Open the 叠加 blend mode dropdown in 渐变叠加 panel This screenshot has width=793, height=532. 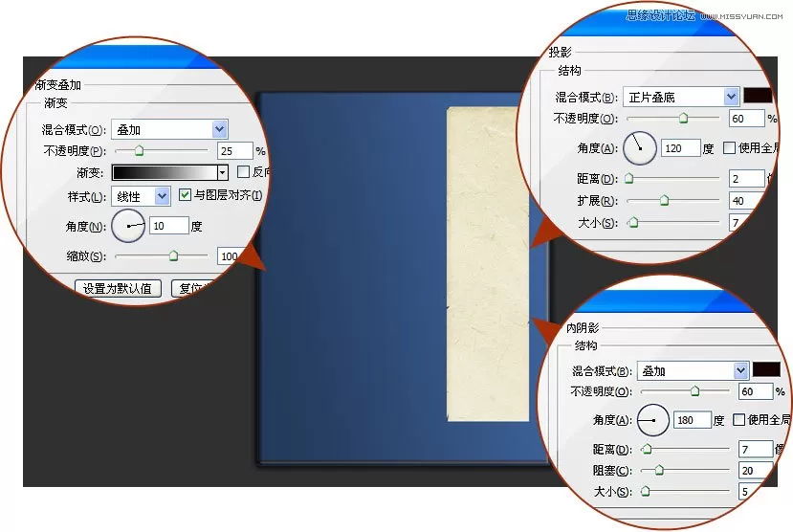(x=169, y=129)
